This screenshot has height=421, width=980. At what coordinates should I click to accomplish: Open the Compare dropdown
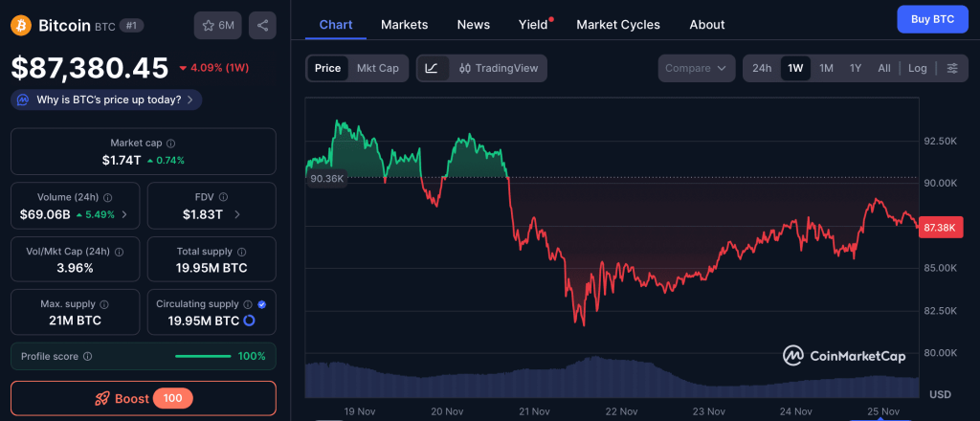696,68
